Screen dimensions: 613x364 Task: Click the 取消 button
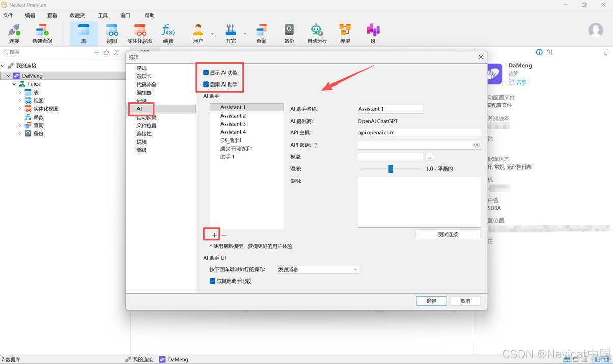pyautogui.click(x=465, y=301)
